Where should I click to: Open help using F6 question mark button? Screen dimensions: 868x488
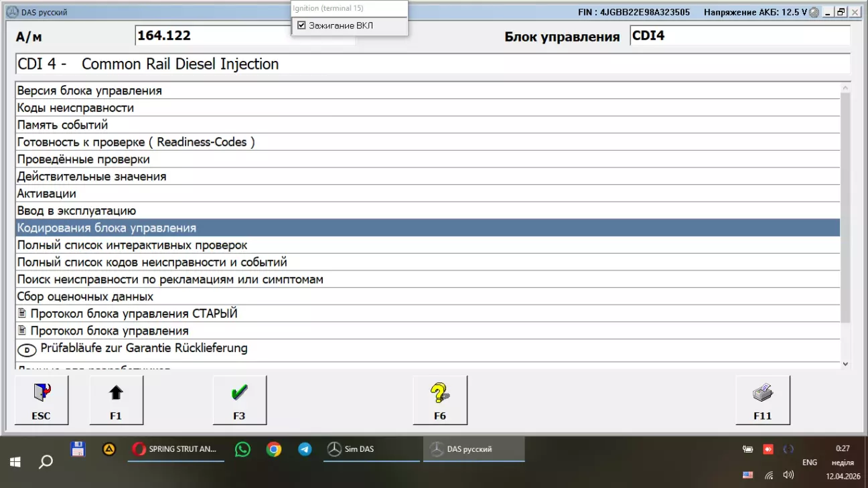tap(439, 400)
